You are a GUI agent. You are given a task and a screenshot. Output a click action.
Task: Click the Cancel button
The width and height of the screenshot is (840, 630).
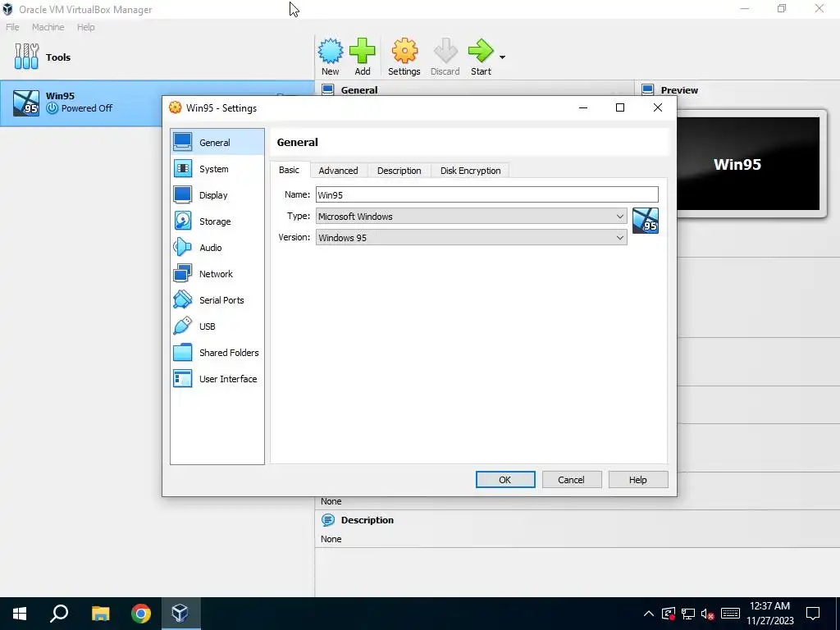(572, 479)
